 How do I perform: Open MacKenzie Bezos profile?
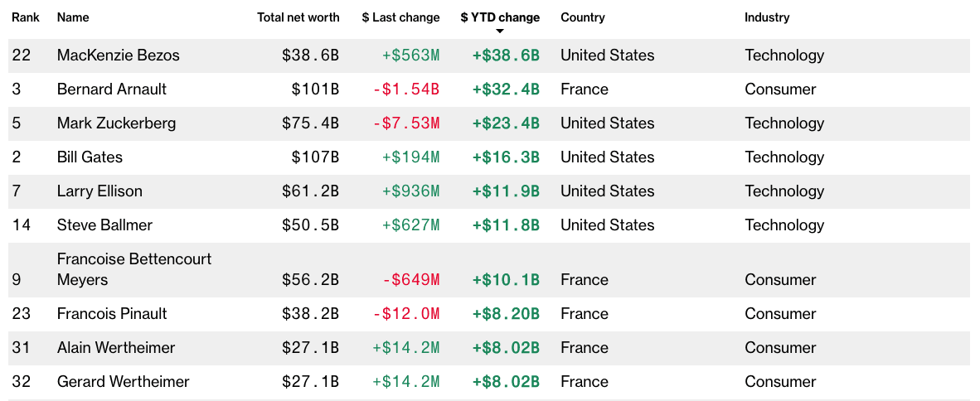[119, 56]
